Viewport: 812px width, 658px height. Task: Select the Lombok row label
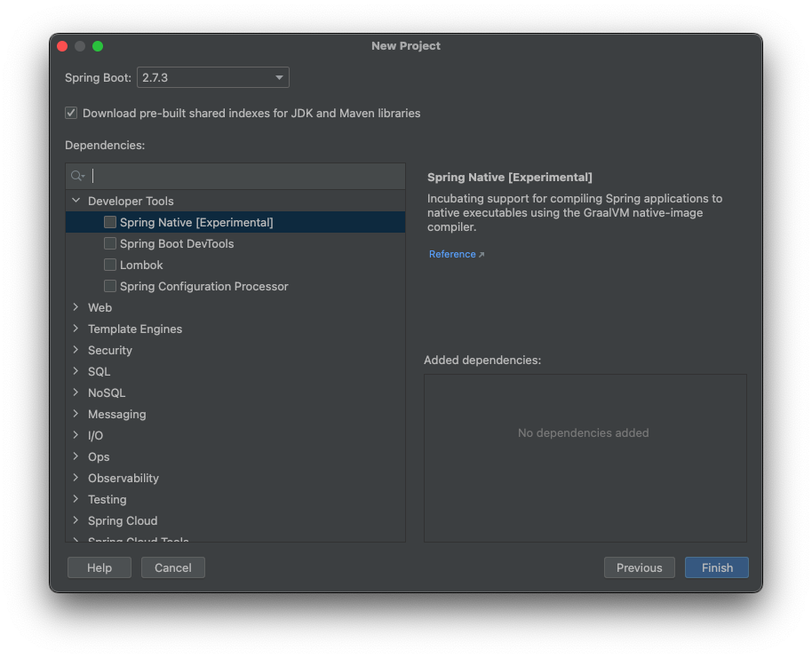coord(141,265)
